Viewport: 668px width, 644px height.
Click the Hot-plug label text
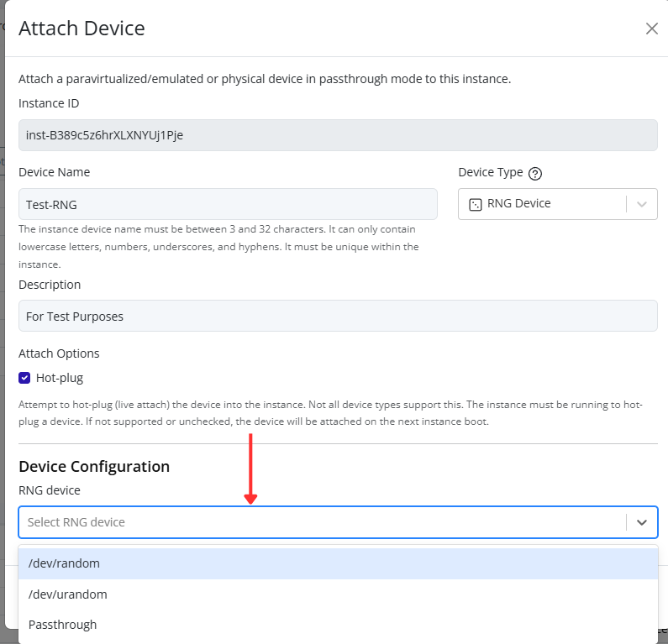(60, 378)
